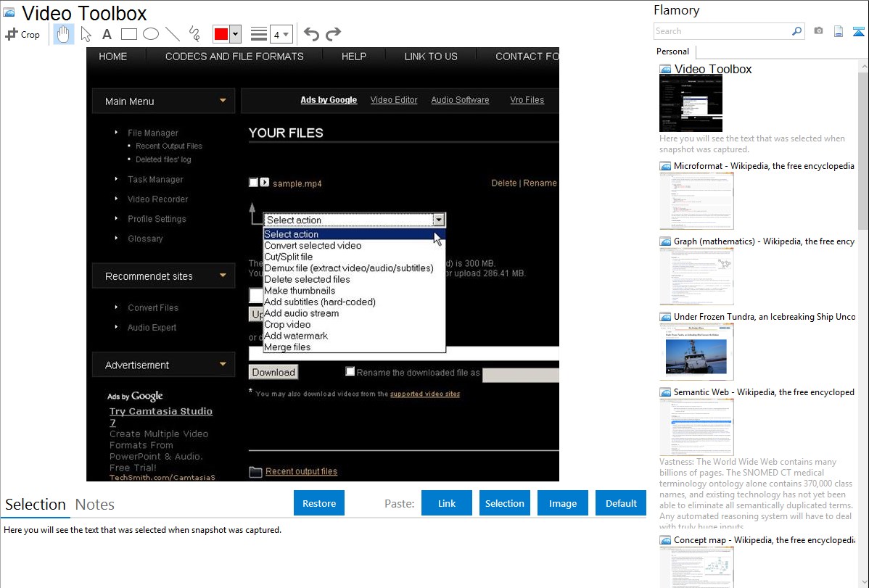Open the Select action combo box
Image resolution: width=869 pixels, height=588 pixels.
(354, 220)
